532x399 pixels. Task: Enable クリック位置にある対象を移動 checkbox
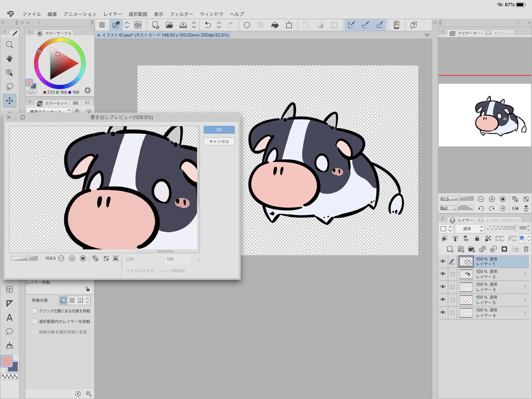(35, 311)
